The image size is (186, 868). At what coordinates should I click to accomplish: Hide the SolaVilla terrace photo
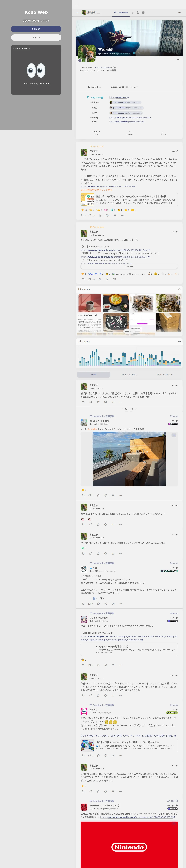coord(174,435)
